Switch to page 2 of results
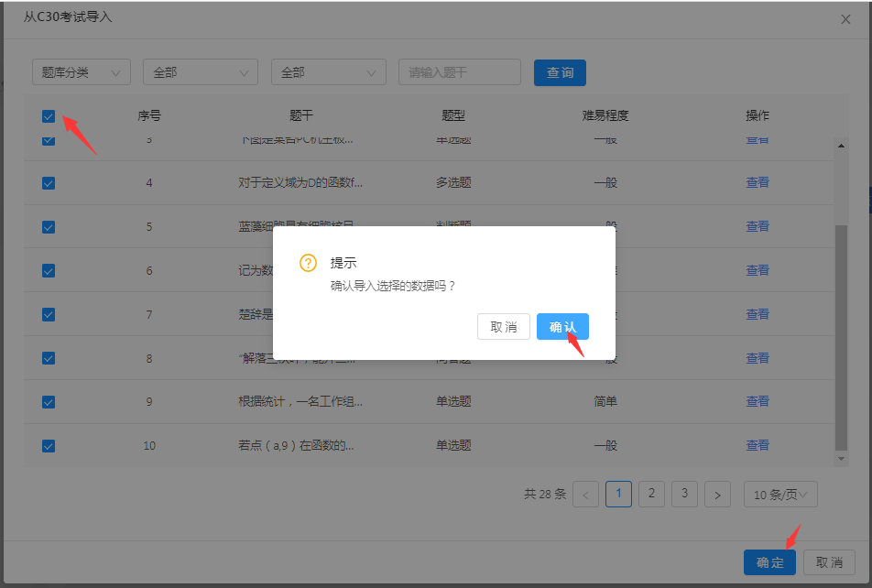872x588 pixels. (x=651, y=494)
